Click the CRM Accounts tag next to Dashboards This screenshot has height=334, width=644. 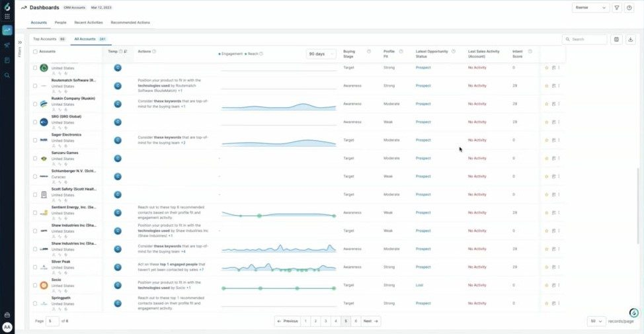(x=75, y=7)
